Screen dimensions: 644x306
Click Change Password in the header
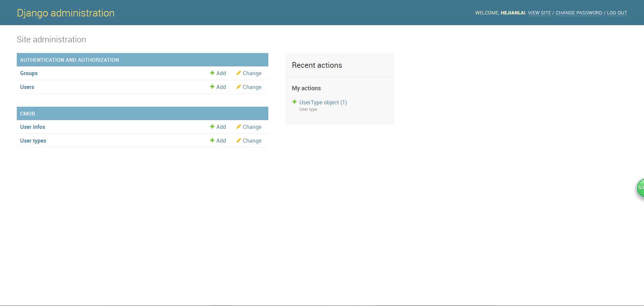pyautogui.click(x=579, y=13)
